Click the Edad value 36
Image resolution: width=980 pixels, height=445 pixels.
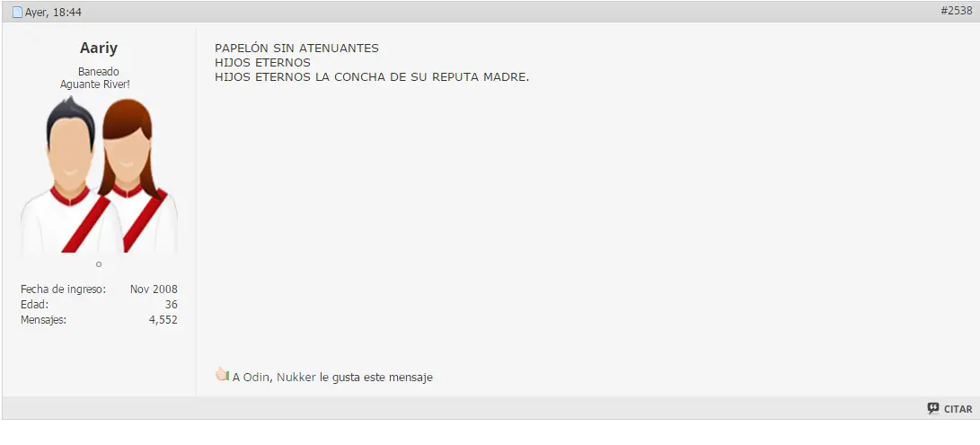pos(172,305)
